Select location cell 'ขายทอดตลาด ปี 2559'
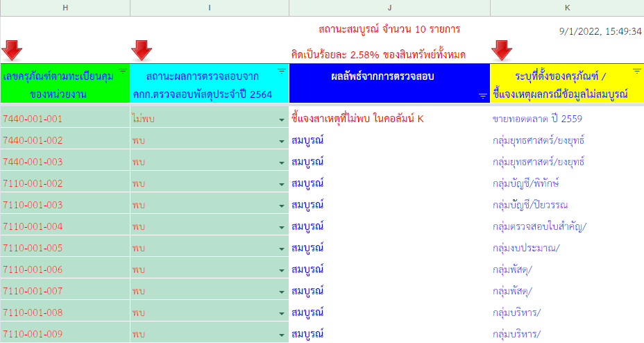This screenshot has width=644, height=343. point(532,119)
